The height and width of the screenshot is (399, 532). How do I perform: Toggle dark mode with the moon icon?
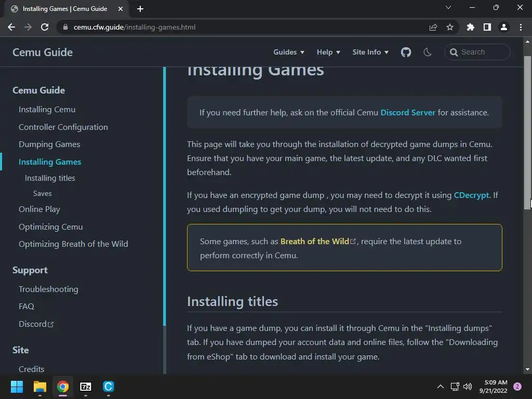[x=428, y=52]
